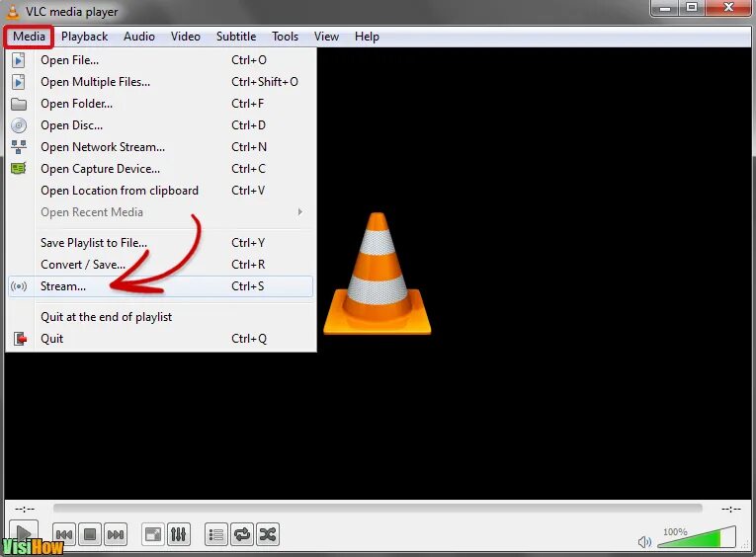Screen dimensions: 756x557
Task: Select Open Network Stream... entry
Action: pos(160,147)
